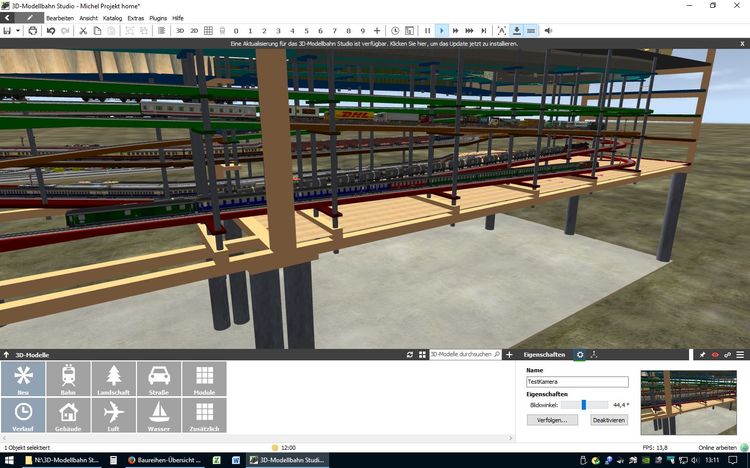Add new model with plus icon
This screenshot has height=468, width=750.
pyautogui.click(x=509, y=355)
